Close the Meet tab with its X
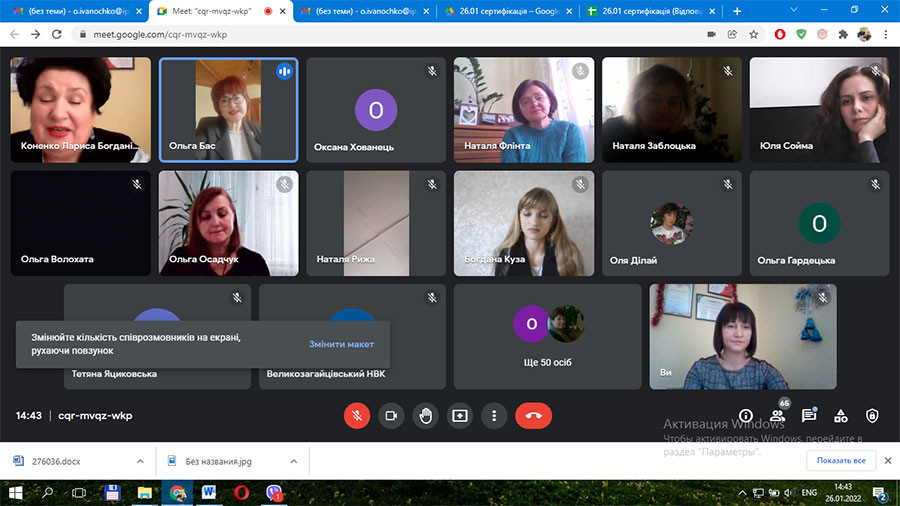 point(282,11)
